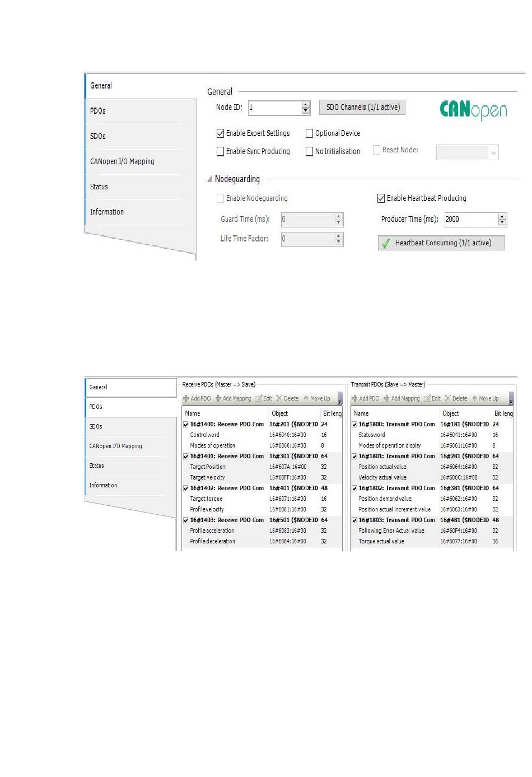Uncheck 16#1400 Receive PDO checkbox
This screenshot has width=532, height=777.
(186, 425)
